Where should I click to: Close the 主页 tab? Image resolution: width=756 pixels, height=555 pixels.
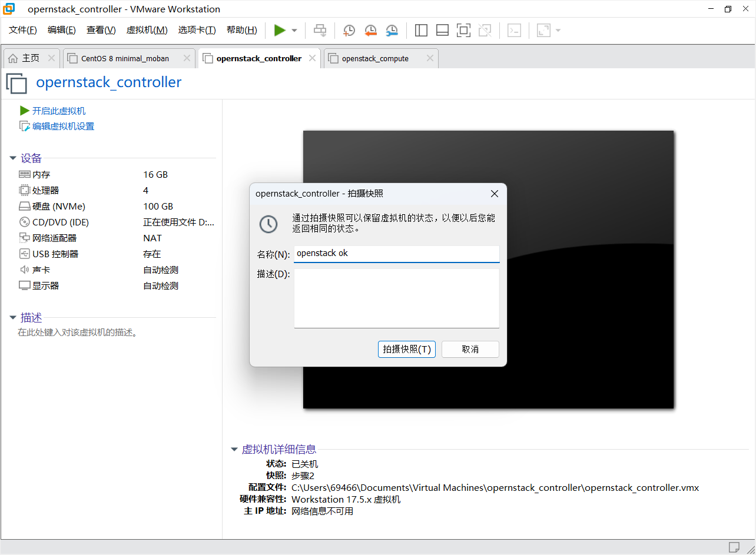(51, 58)
